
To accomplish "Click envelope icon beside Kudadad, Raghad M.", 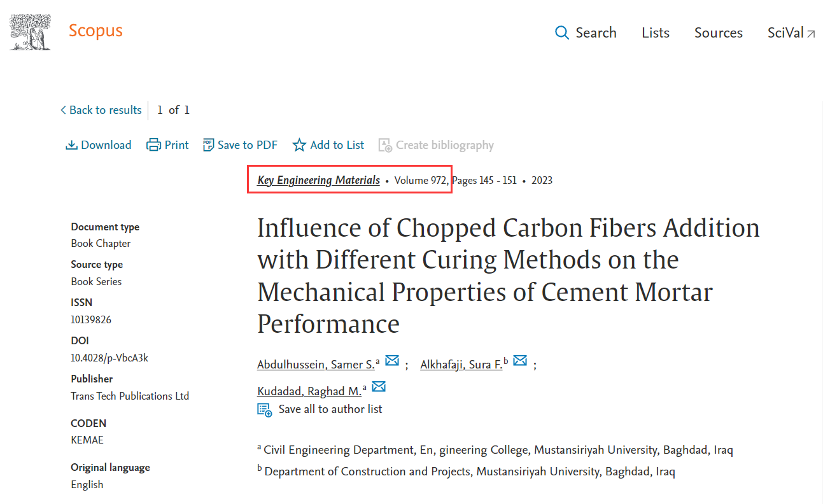I will tap(379, 387).
